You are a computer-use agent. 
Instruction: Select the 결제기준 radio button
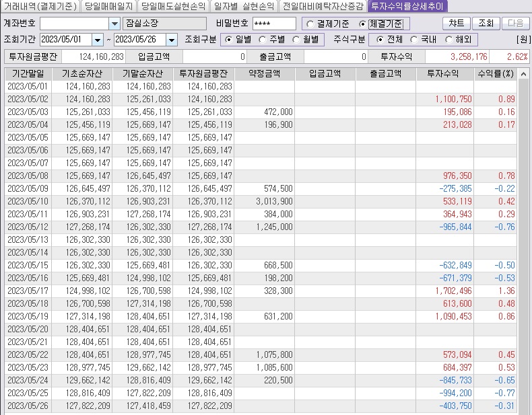pyautogui.click(x=310, y=24)
